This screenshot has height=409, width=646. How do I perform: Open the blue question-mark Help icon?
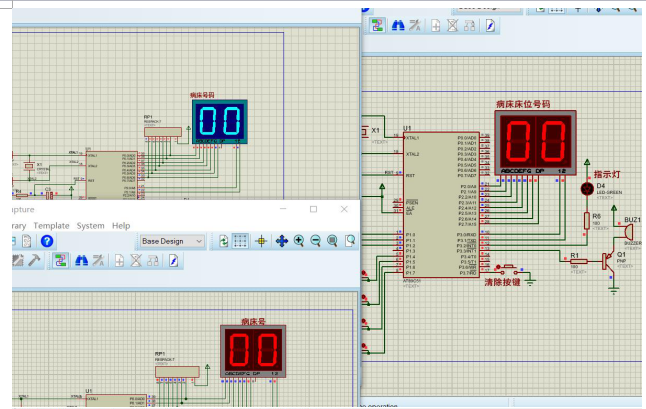point(47,241)
